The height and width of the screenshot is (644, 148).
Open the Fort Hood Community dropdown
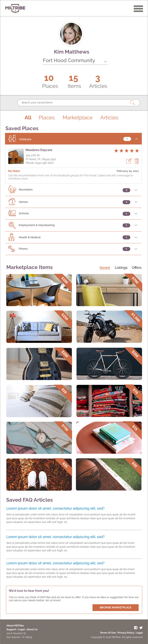(x=75, y=61)
